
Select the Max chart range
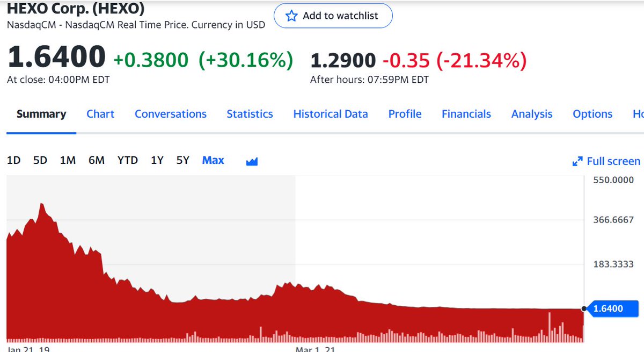tap(213, 160)
